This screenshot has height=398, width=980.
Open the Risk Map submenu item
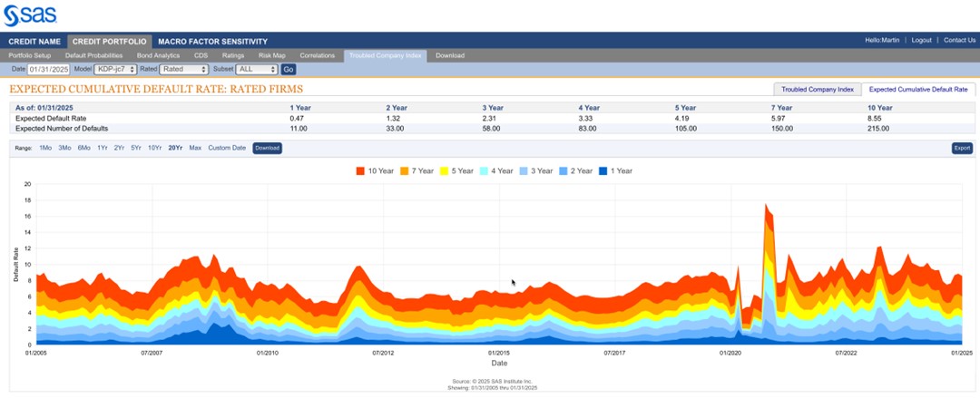pos(272,55)
